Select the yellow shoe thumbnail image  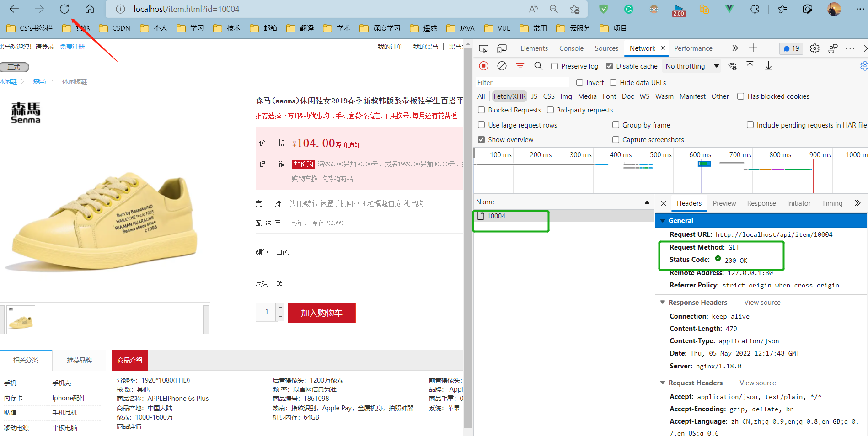click(21, 319)
